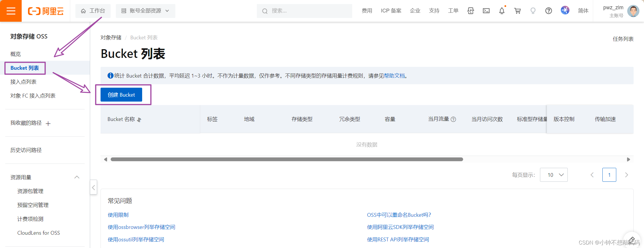Switch language via 简体

(583, 11)
